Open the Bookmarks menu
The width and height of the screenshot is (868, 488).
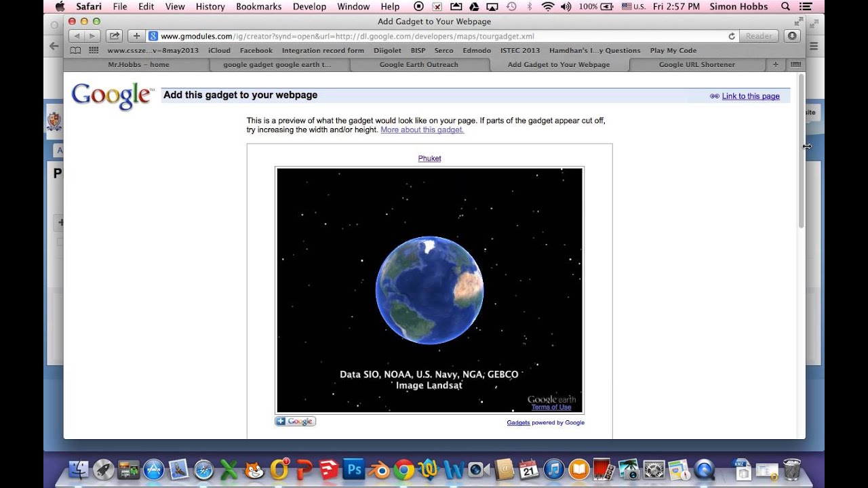(259, 7)
